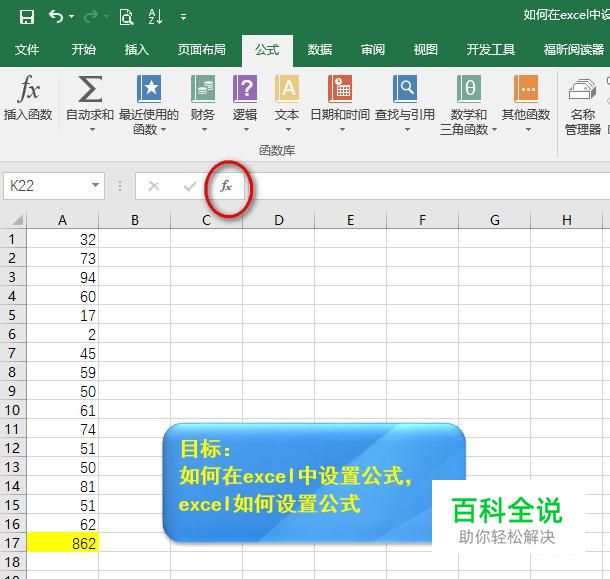Open the 文件 menu tab
610x579 pixels.
27,49
